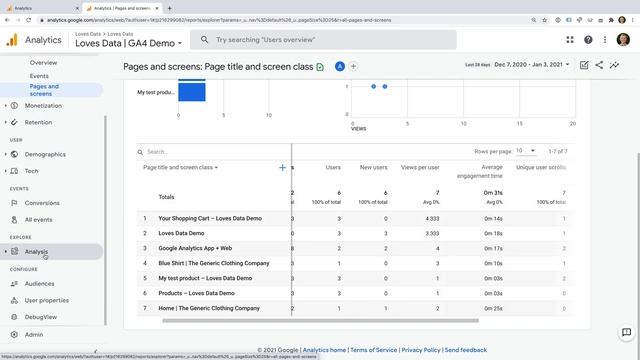Image resolution: width=640 pixels, height=360 pixels.
Task: Open the browser extensions puzzle icon
Action: click(611, 20)
